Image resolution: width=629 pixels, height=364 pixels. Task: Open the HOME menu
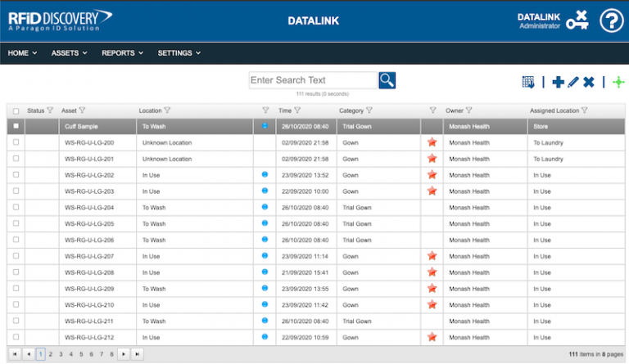22,53
